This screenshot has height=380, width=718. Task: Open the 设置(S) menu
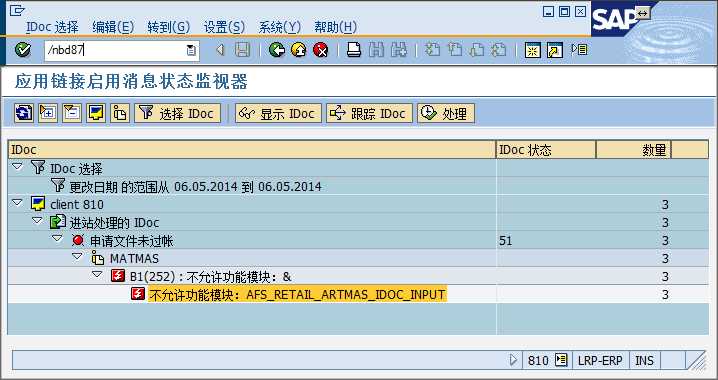pos(224,27)
